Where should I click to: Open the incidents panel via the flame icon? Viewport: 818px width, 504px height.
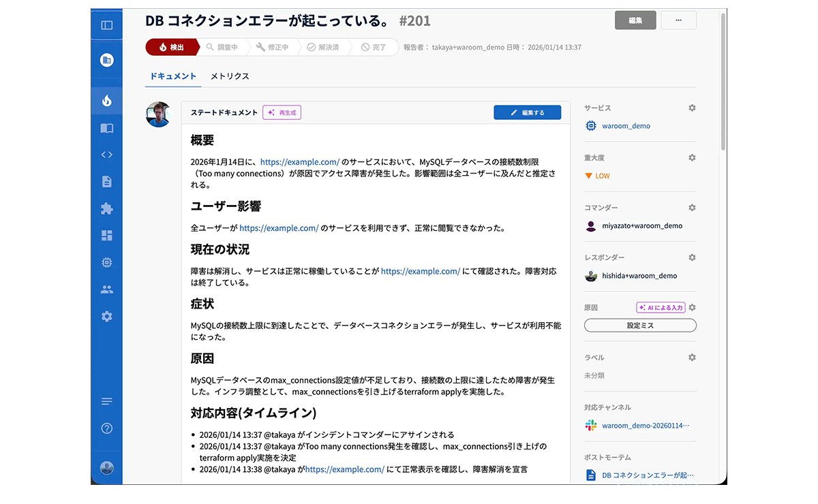(107, 99)
